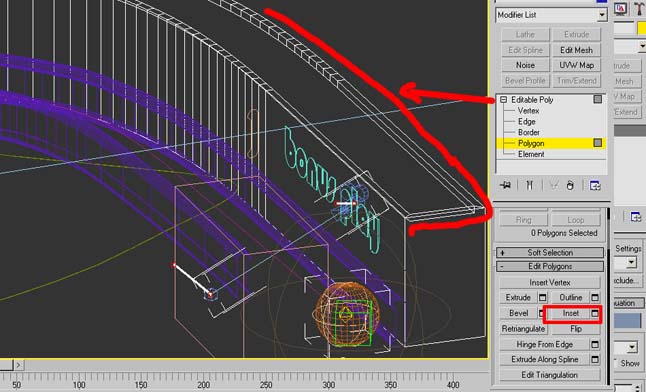Click the '0 Polygons Selected' status text
The width and height of the screenshot is (646, 392).
pos(564,233)
